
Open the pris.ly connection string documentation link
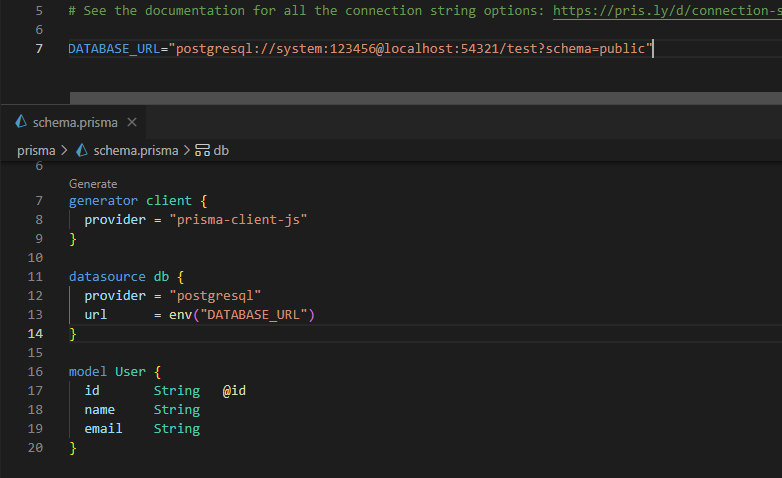pyautogui.click(x=666, y=11)
